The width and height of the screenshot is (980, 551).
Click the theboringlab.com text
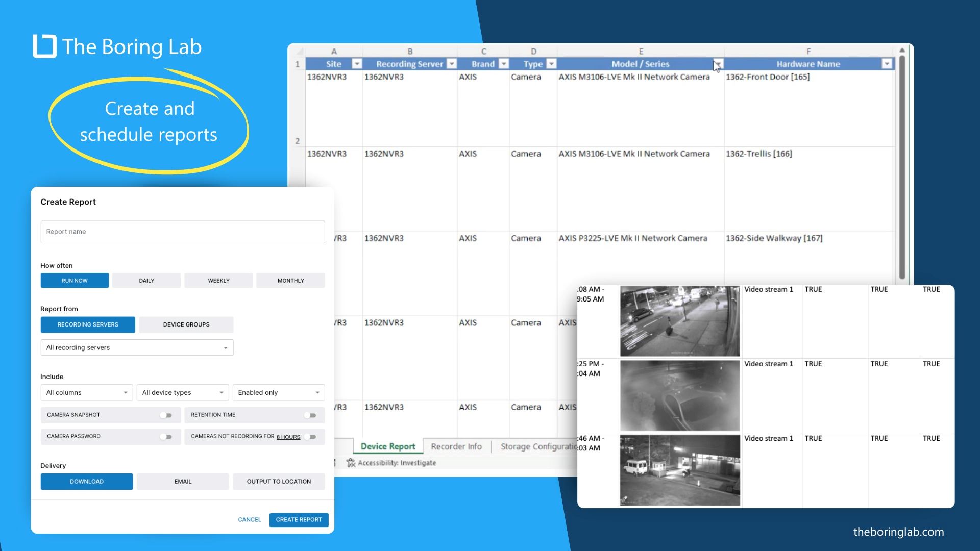point(898,532)
